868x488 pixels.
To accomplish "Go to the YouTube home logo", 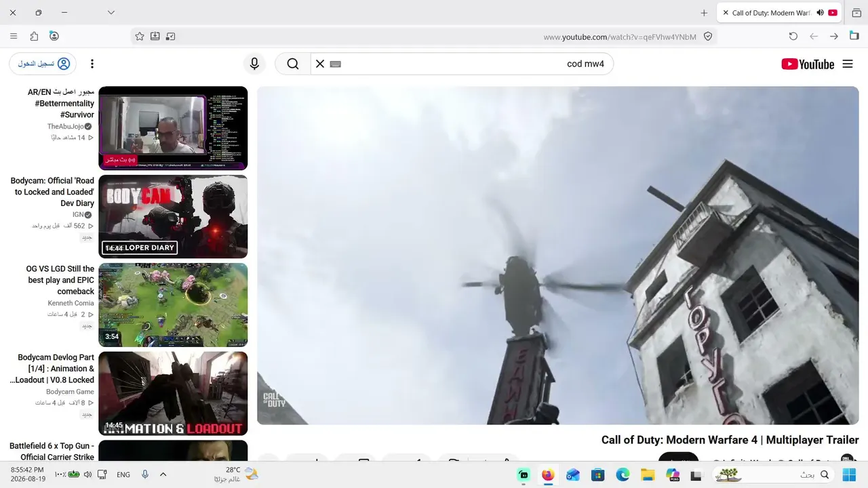I will [x=808, y=64].
